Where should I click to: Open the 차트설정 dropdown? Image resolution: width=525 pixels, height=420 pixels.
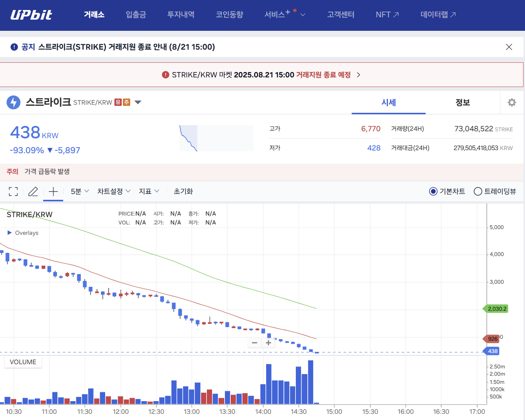tap(113, 191)
